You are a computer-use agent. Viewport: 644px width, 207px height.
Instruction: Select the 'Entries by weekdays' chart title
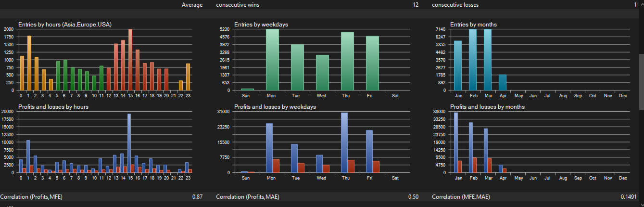tap(261, 25)
